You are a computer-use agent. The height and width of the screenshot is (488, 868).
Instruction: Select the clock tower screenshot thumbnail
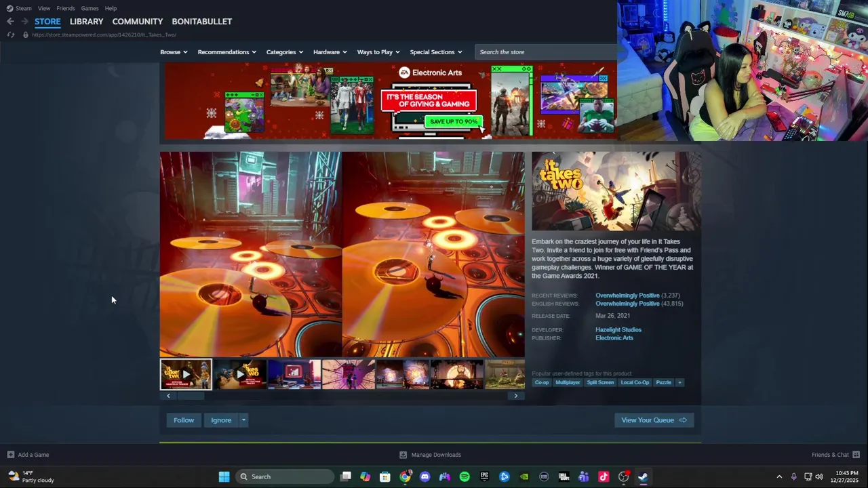click(x=457, y=374)
